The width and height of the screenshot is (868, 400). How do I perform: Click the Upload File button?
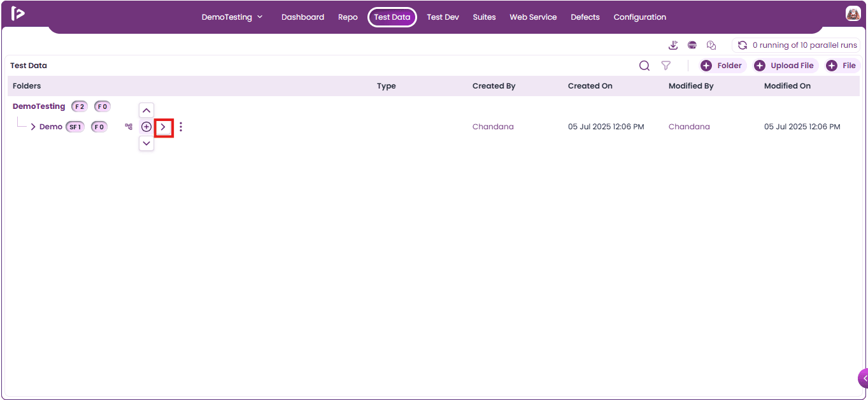tap(785, 66)
